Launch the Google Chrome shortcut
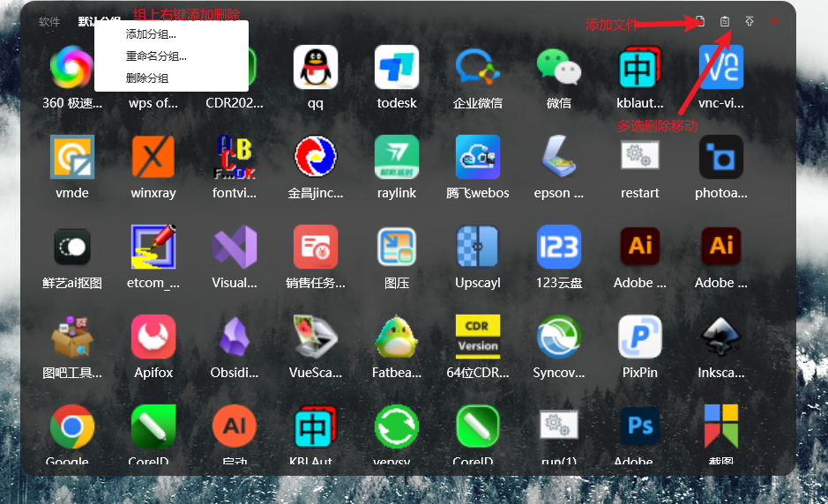The width and height of the screenshot is (828, 504). pyautogui.click(x=71, y=426)
